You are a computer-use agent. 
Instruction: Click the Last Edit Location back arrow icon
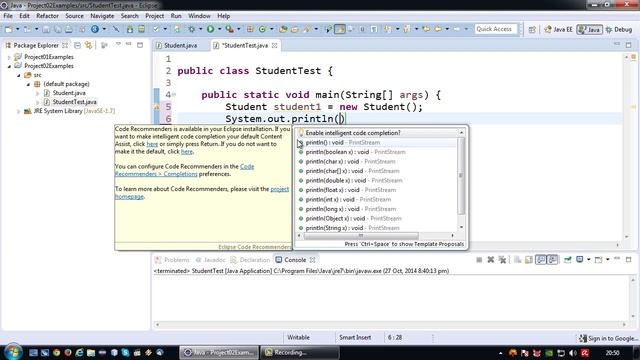(426, 29)
